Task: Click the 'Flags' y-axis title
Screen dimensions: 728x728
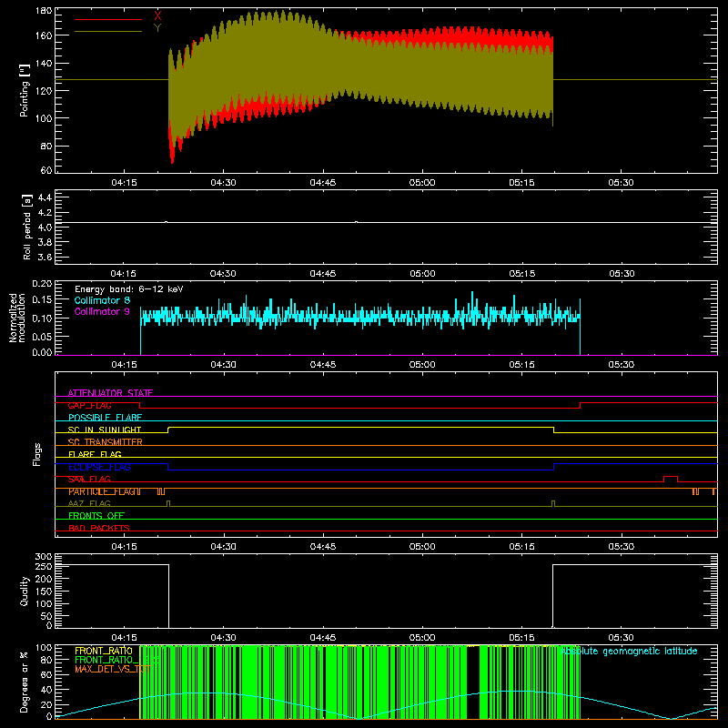Action: pyautogui.click(x=37, y=454)
